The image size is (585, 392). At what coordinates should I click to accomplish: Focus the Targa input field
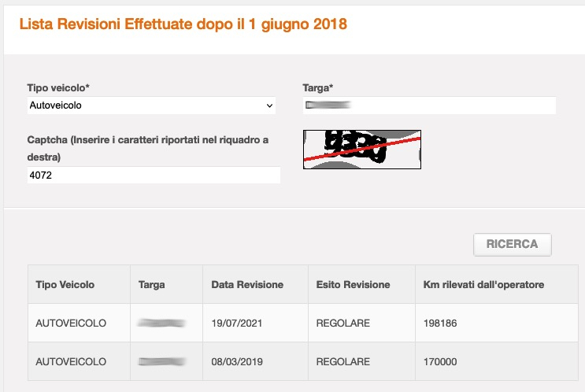click(x=429, y=105)
